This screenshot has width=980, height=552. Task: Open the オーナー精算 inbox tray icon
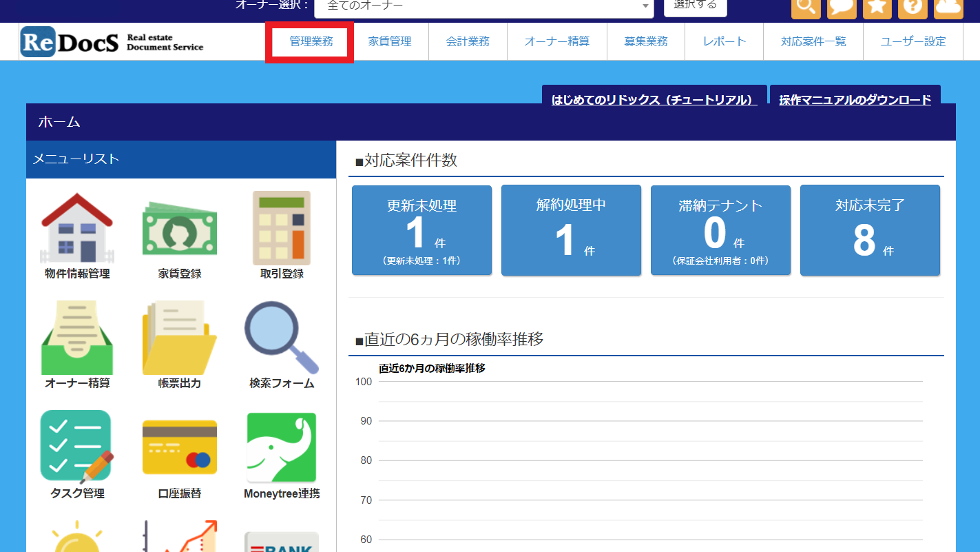(x=77, y=338)
